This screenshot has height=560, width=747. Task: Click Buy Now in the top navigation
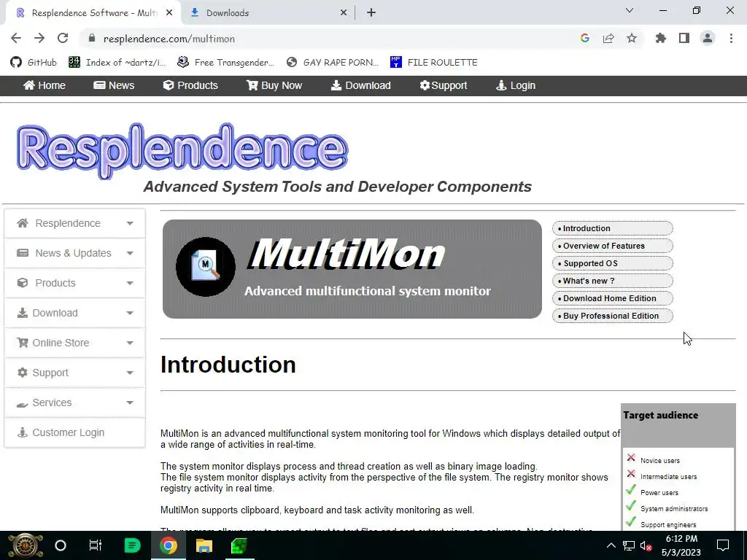[274, 86]
